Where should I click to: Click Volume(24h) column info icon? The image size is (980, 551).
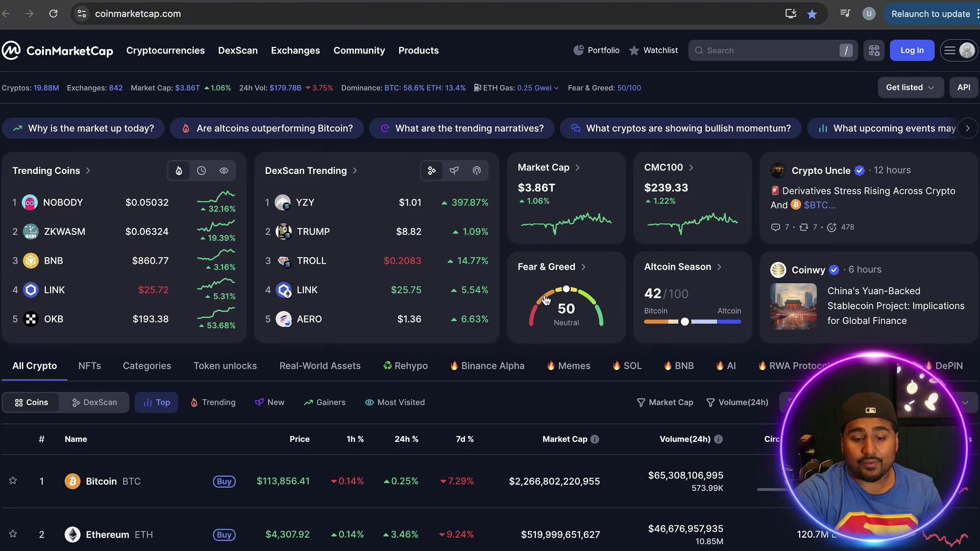click(x=718, y=439)
